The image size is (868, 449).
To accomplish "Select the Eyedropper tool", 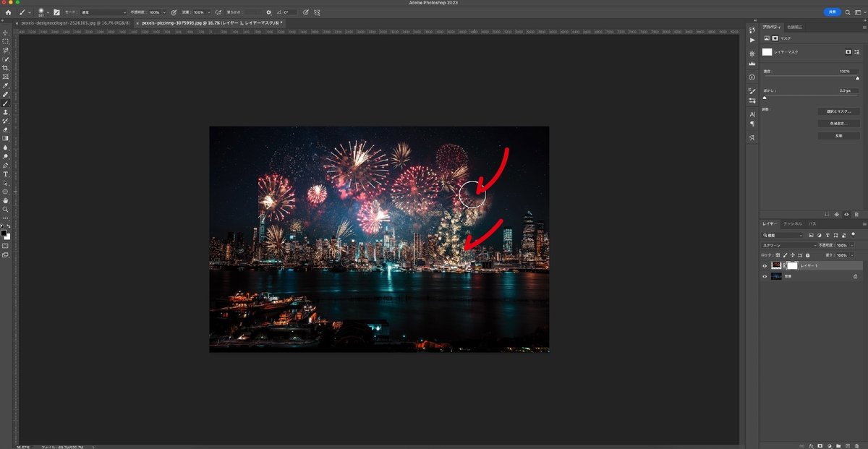I will click(6, 85).
